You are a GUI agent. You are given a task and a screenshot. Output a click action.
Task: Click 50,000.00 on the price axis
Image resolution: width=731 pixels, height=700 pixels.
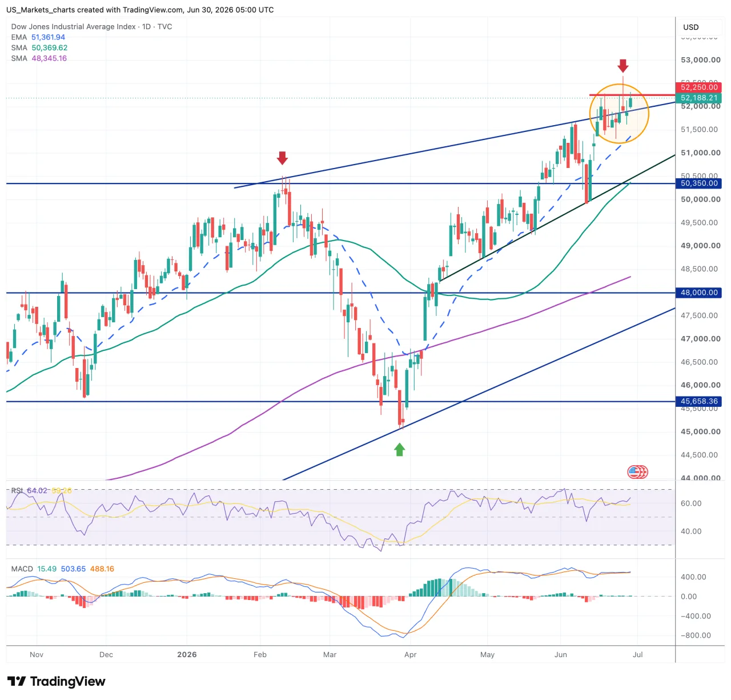(x=700, y=199)
